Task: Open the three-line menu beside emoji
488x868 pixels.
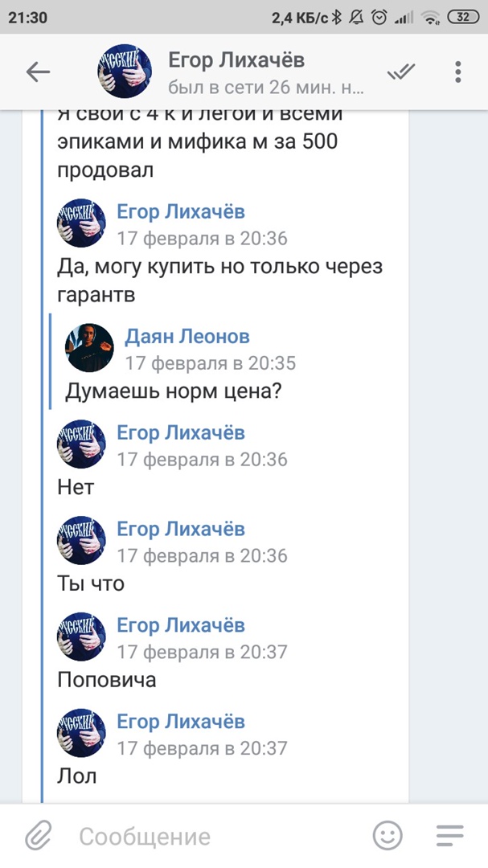Action: click(450, 836)
